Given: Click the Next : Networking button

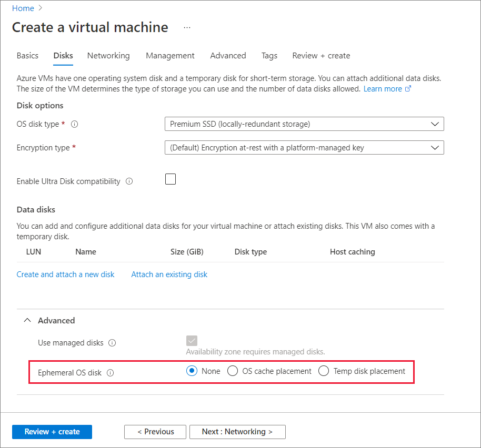Looking at the screenshot, I should pos(237,432).
